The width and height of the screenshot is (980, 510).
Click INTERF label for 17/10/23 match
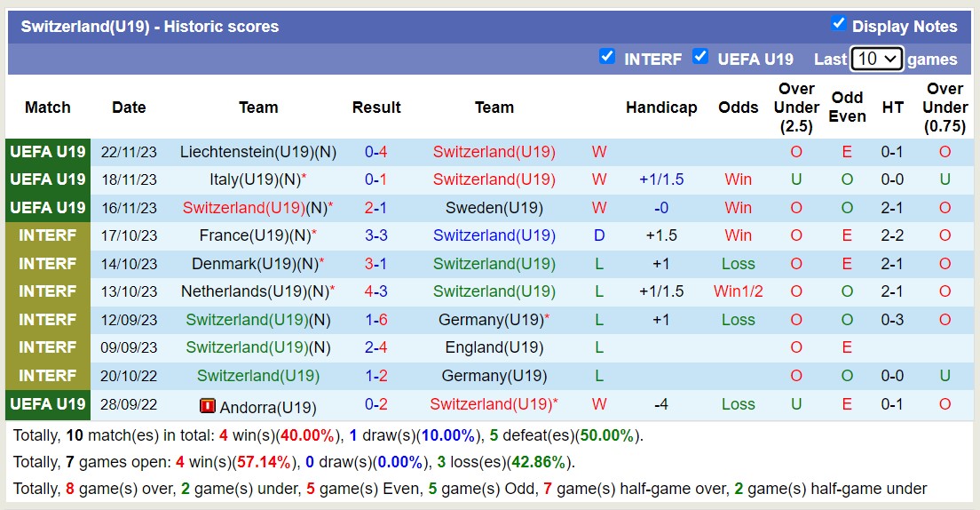point(48,235)
